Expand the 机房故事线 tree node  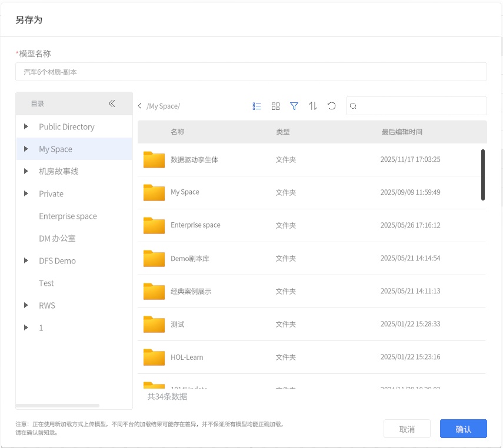(26, 172)
